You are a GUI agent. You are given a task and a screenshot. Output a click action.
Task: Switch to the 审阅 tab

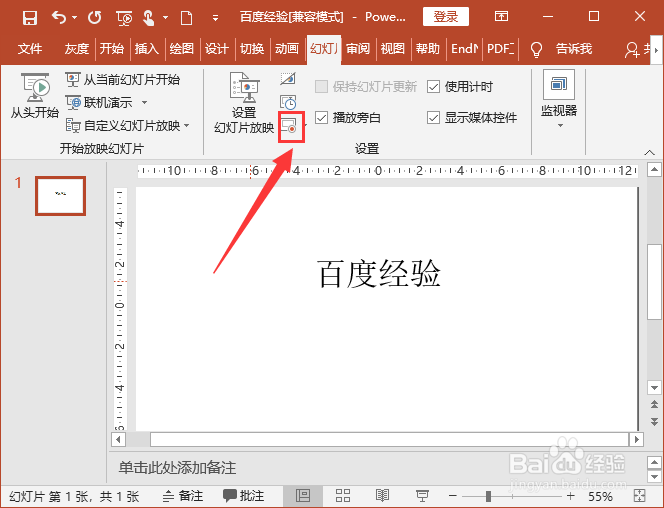(x=358, y=49)
